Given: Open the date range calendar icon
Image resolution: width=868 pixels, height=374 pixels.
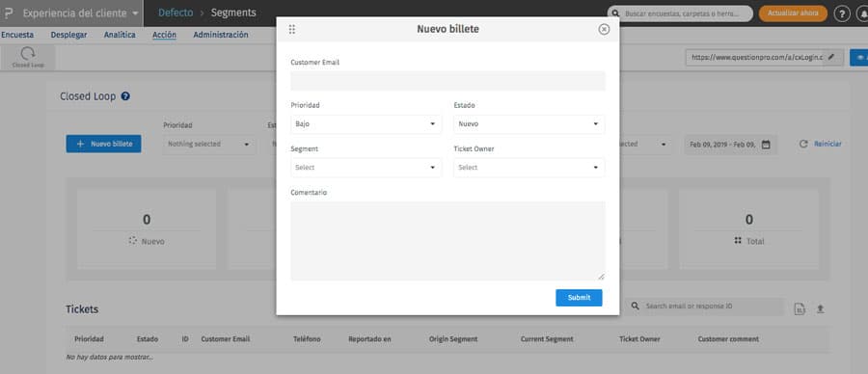Looking at the screenshot, I should (x=766, y=145).
